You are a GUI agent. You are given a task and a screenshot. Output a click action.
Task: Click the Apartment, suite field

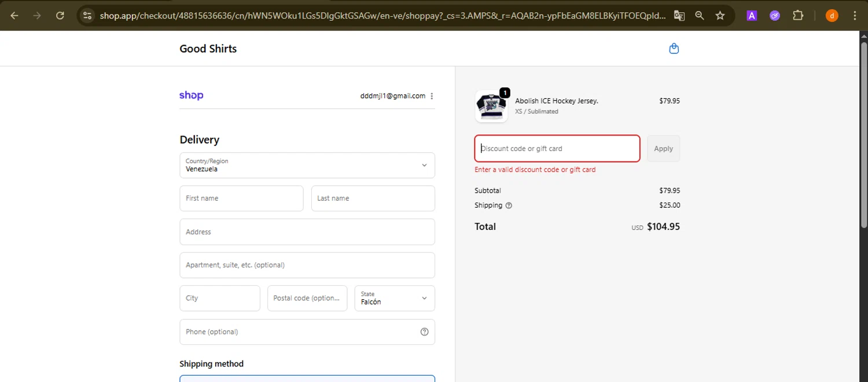(x=307, y=265)
